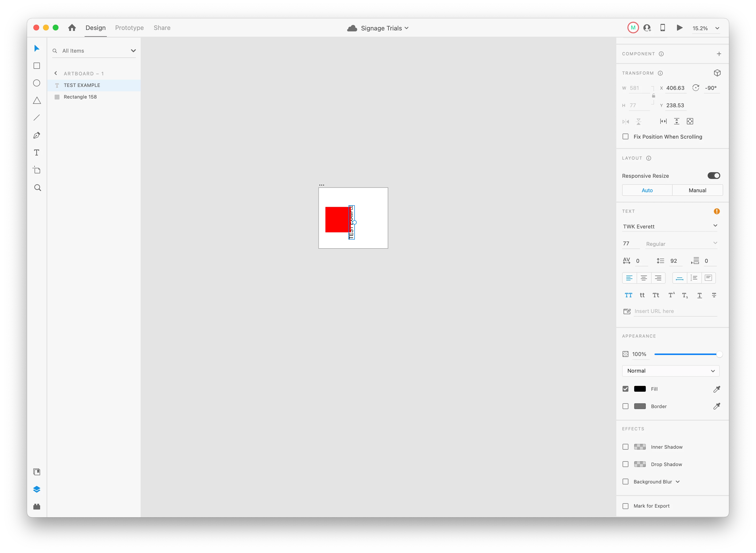This screenshot has width=756, height=553.
Task: Switch to the Prototype tab
Action: 129,28
